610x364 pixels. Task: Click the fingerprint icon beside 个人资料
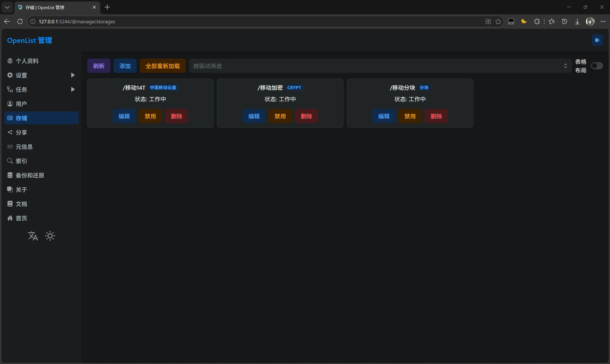point(10,61)
